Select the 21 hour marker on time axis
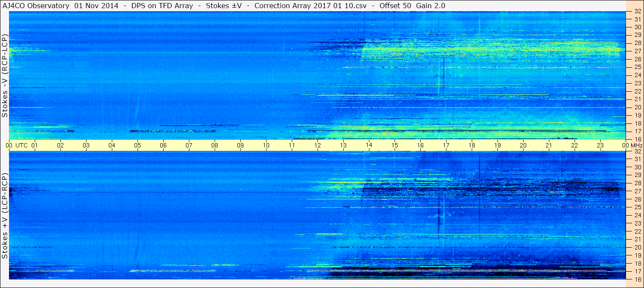This screenshot has width=644, height=288. click(x=549, y=145)
